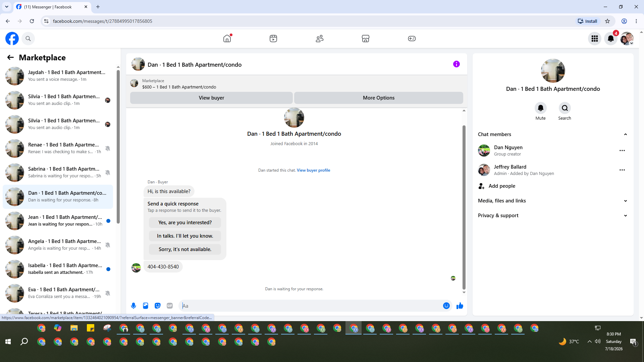Send a thumbs-up like

(x=460, y=306)
